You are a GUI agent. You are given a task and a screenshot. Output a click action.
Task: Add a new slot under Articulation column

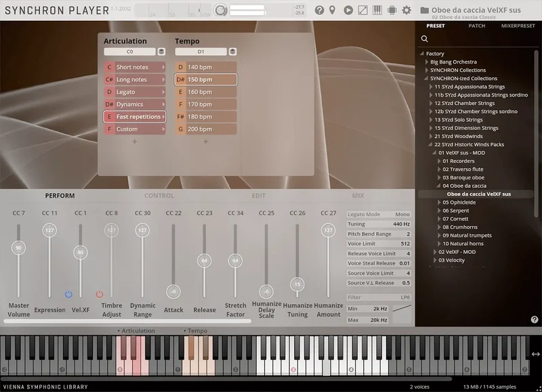point(134,141)
